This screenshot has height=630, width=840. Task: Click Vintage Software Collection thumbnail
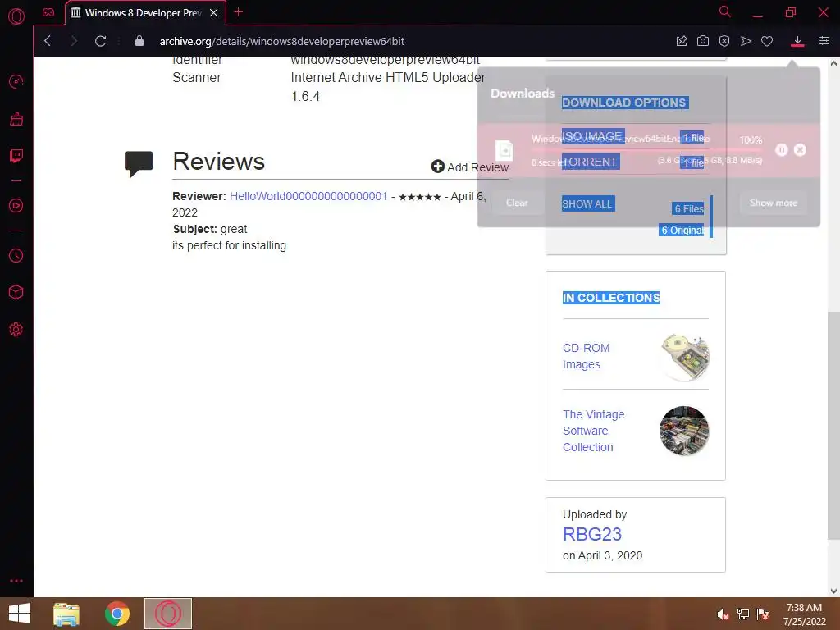tap(685, 431)
